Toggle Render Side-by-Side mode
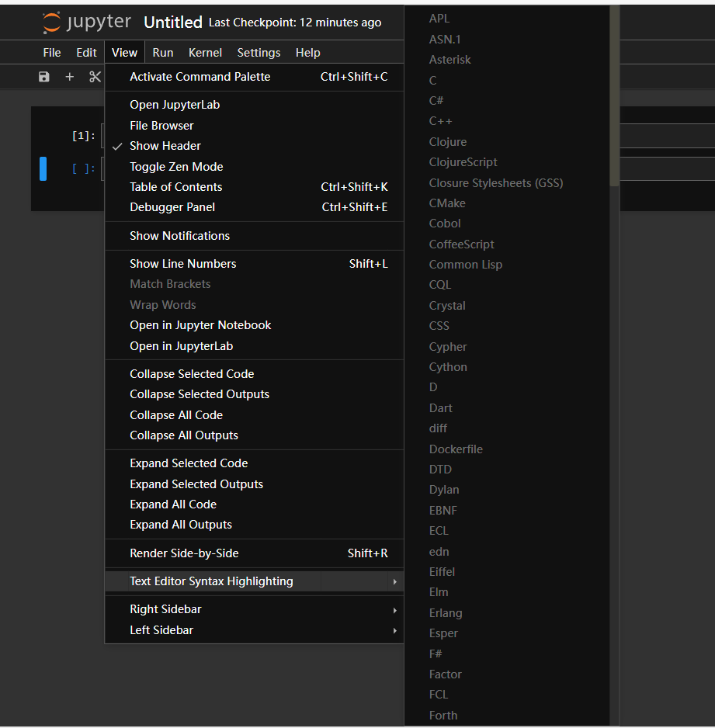 (184, 553)
